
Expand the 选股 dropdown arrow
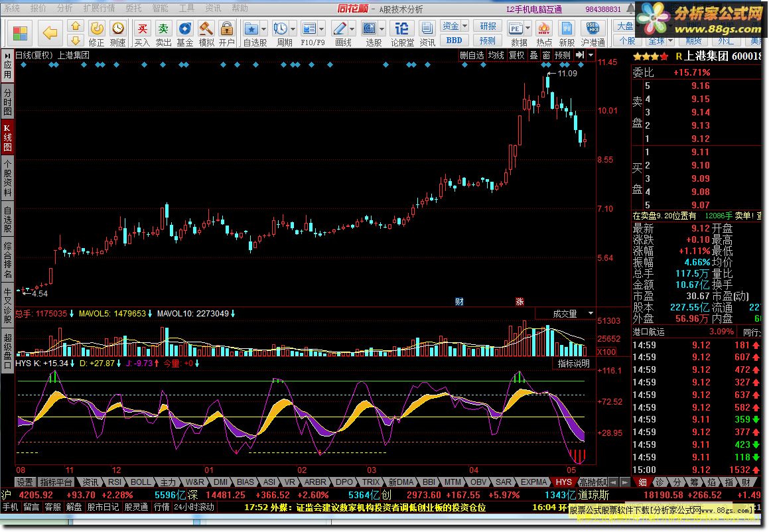pyautogui.click(x=382, y=29)
